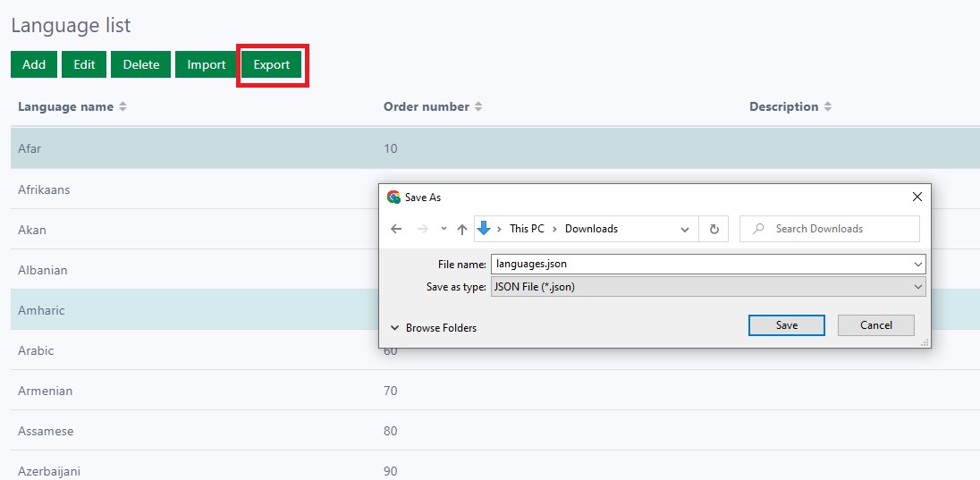
Task: Click the Search Downloads field
Action: (841, 229)
